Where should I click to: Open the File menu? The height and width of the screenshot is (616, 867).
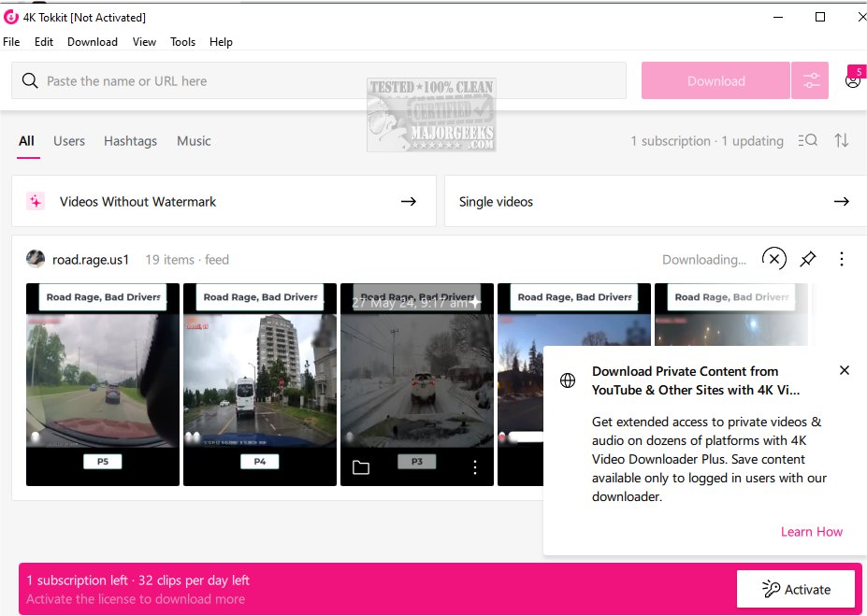point(11,42)
